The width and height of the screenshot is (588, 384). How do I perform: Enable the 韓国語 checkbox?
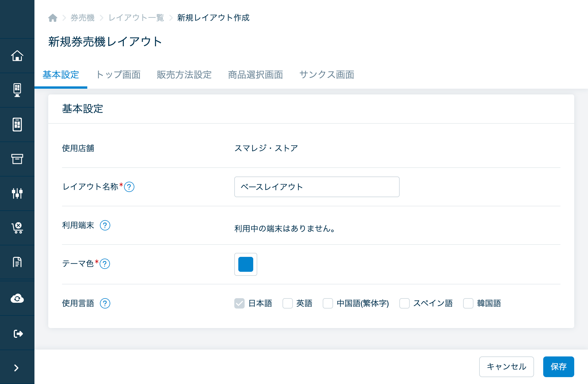coord(468,303)
